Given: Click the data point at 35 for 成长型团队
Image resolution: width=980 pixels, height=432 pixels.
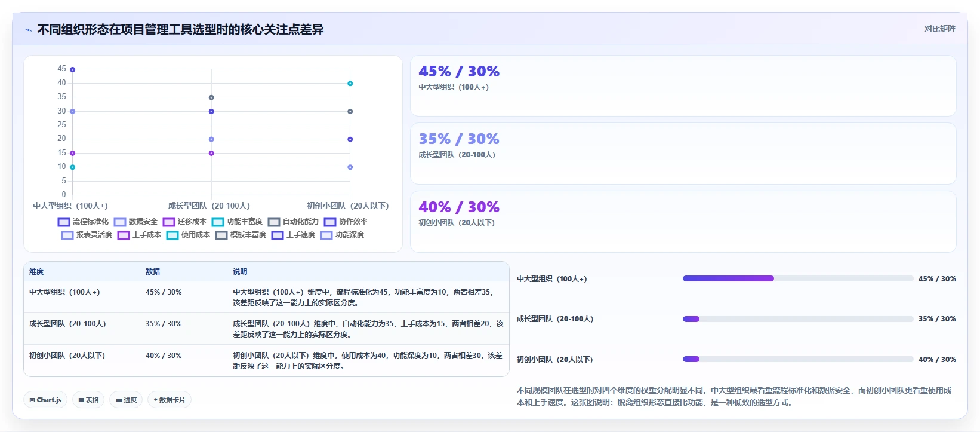Looking at the screenshot, I should (211, 97).
